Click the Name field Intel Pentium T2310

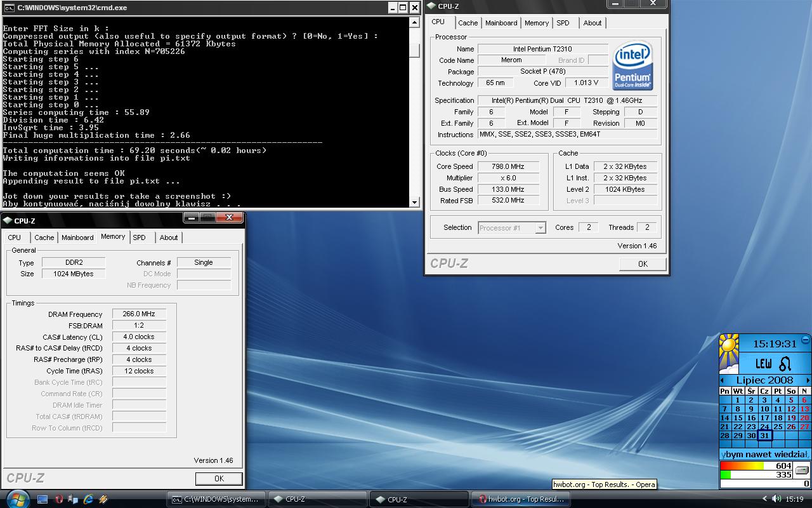pos(542,49)
